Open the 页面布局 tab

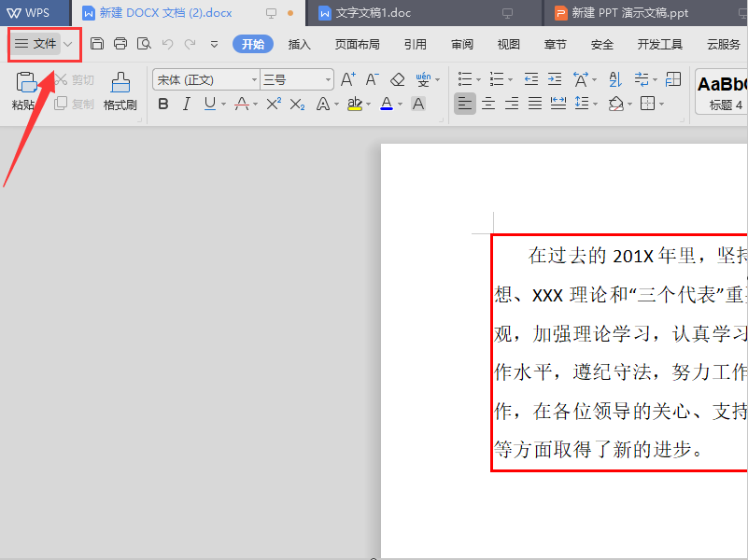(357, 44)
